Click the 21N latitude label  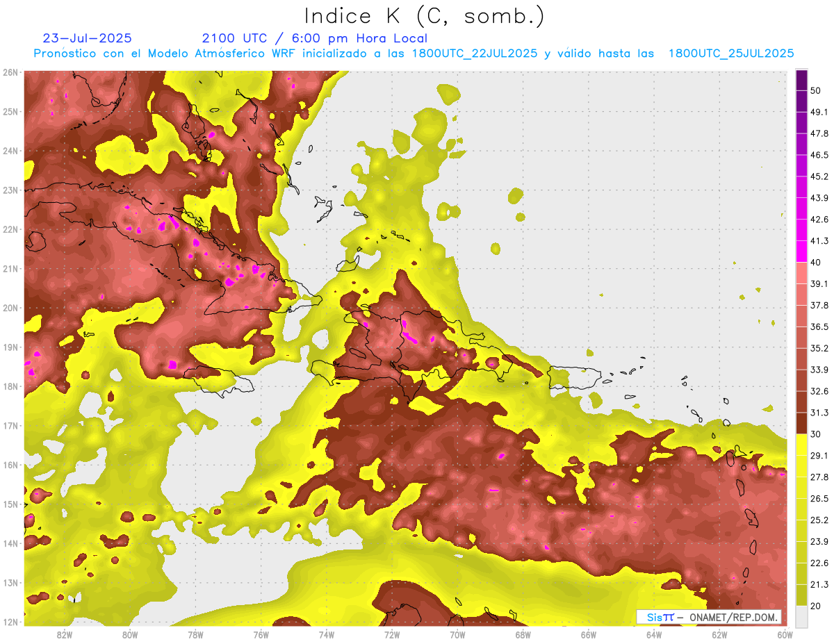click(x=10, y=268)
